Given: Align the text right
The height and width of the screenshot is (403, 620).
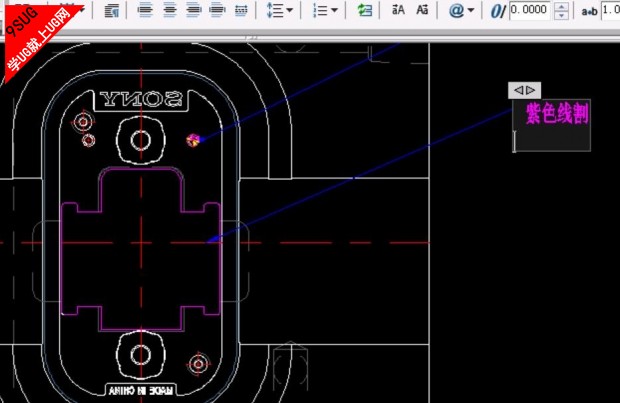Looking at the screenshot, I should tap(193, 10).
